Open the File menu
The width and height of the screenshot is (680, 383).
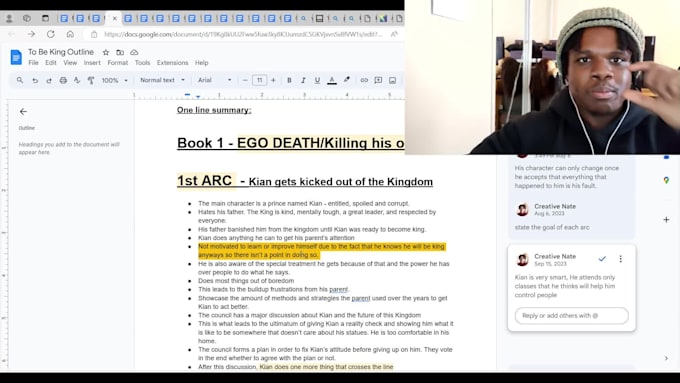(33, 63)
